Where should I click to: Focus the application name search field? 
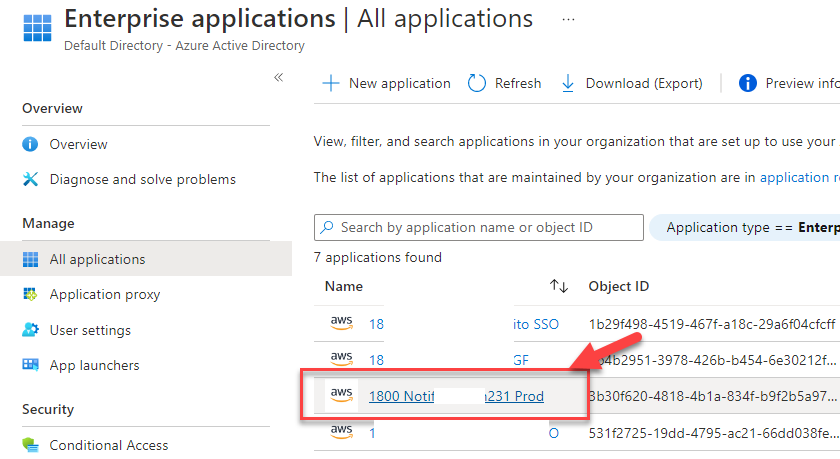click(479, 228)
